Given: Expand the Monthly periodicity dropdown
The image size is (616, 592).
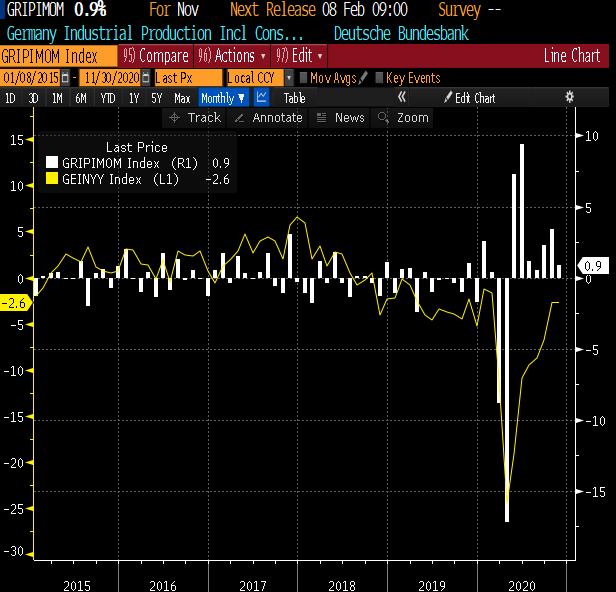Looking at the screenshot, I should [222, 98].
